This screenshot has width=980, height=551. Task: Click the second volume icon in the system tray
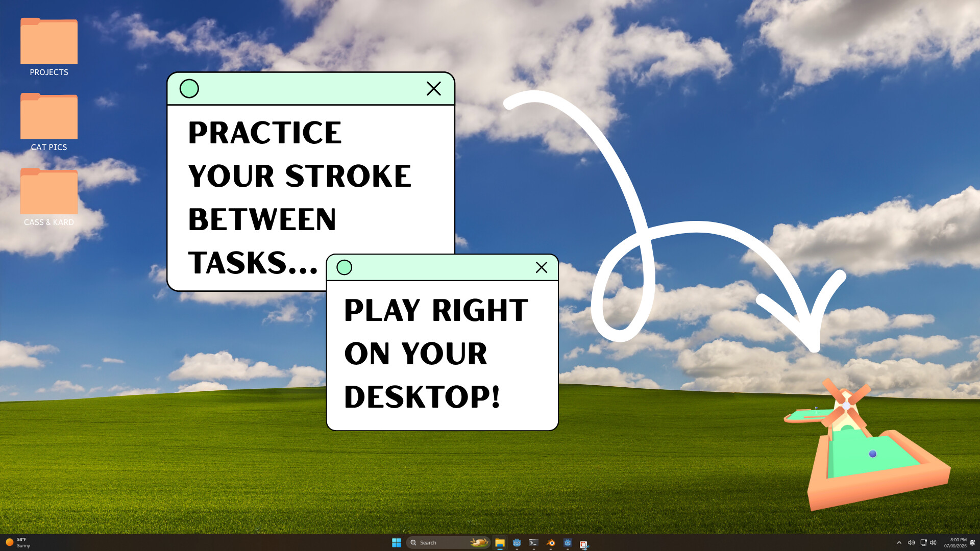point(934,542)
